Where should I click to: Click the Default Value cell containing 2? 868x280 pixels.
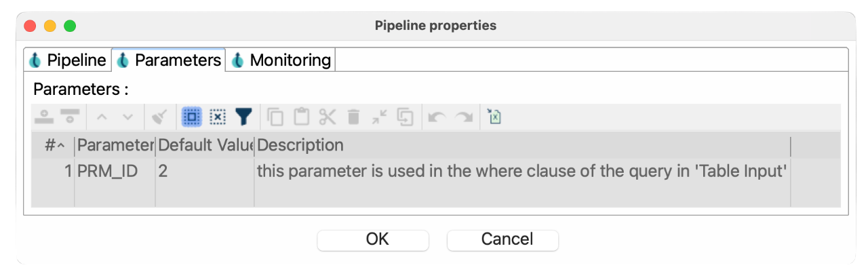pyautogui.click(x=163, y=172)
